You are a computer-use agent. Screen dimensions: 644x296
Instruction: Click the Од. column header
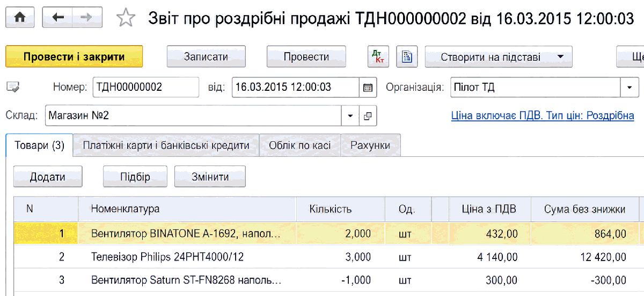408,209
